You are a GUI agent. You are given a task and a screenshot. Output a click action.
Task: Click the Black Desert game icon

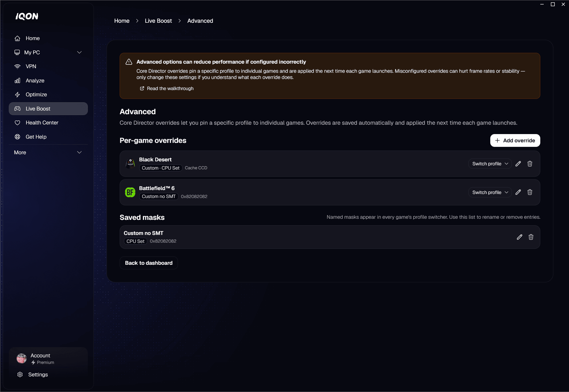coord(130,164)
